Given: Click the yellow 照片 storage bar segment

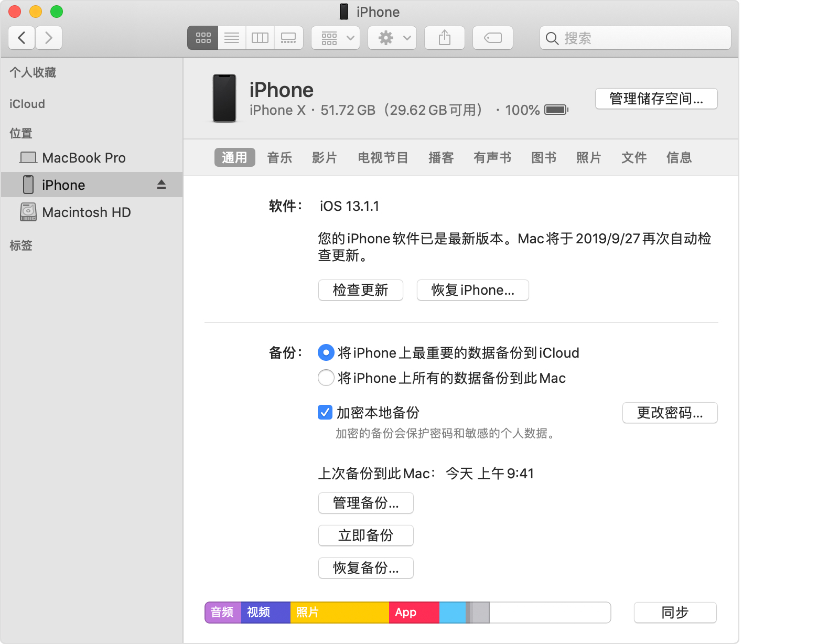Looking at the screenshot, I should point(339,613).
